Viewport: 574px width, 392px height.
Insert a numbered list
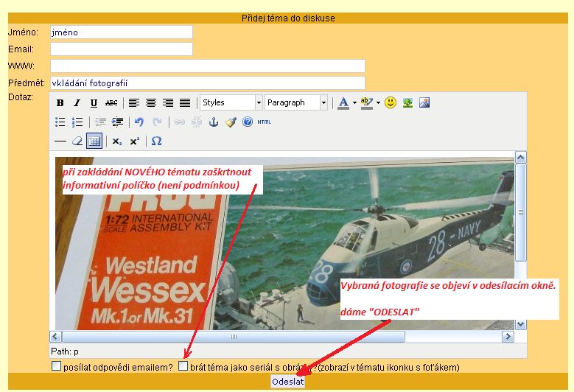point(77,122)
